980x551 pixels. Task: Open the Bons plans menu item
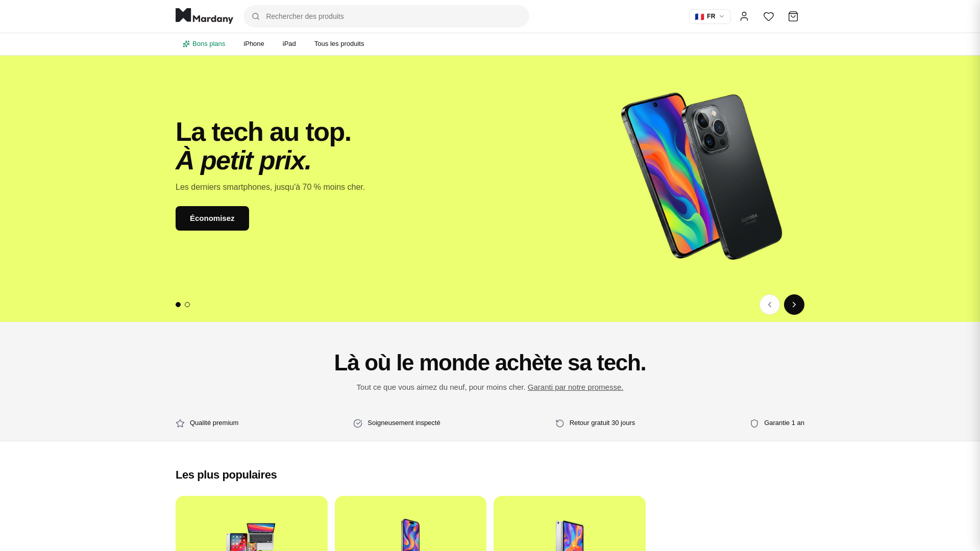point(204,44)
